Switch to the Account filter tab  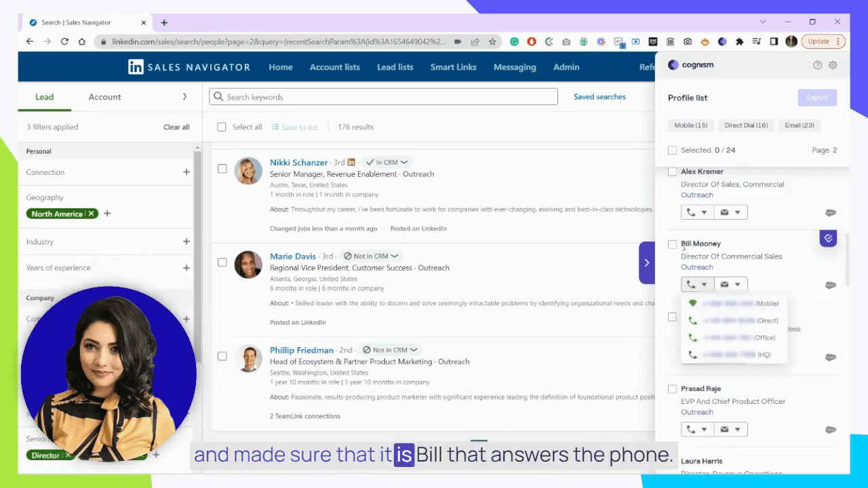coord(104,97)
